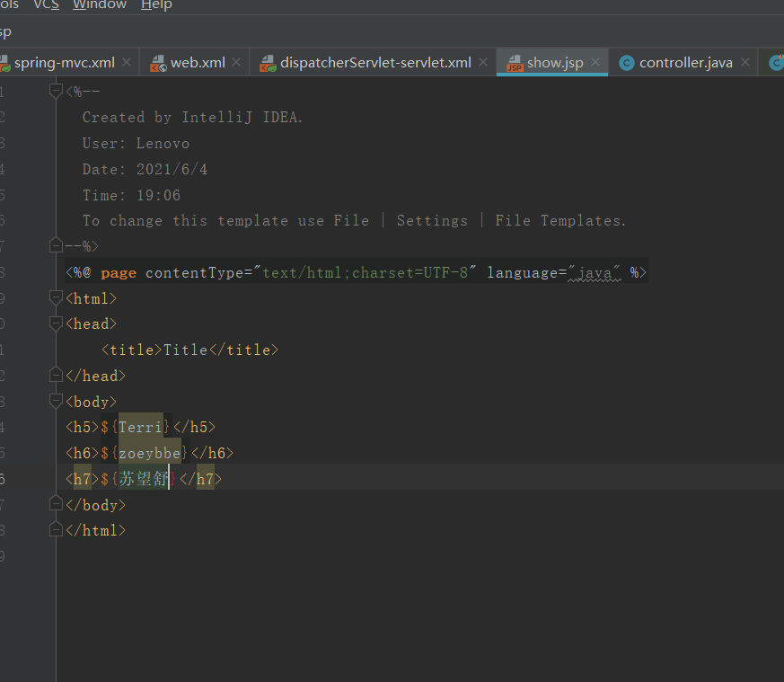Close the dispatcherServlet-servlet.xml tab

click(x=483, y=63)
